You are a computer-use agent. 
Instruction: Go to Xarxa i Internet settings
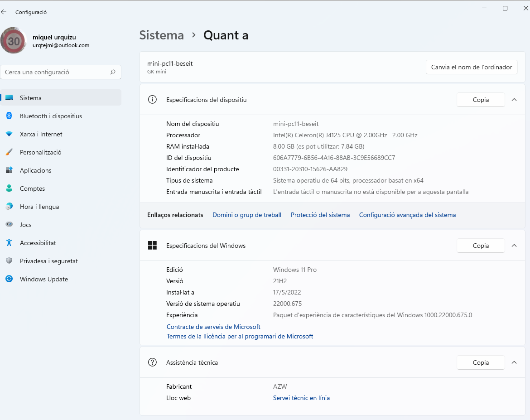pyautogui.click(x=61, y=134)
